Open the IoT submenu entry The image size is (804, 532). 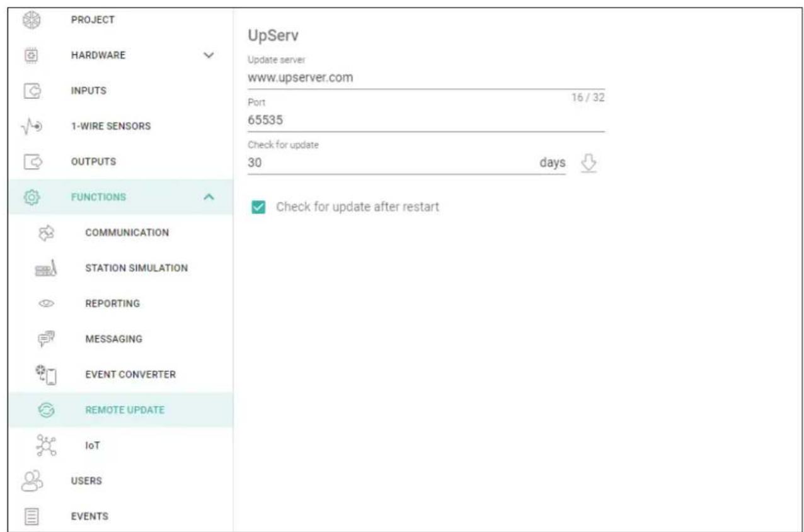click(93, 445)
